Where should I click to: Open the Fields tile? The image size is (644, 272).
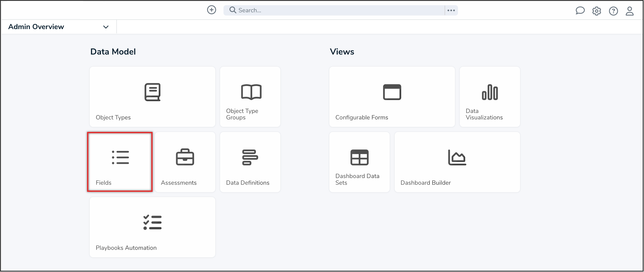120,162
